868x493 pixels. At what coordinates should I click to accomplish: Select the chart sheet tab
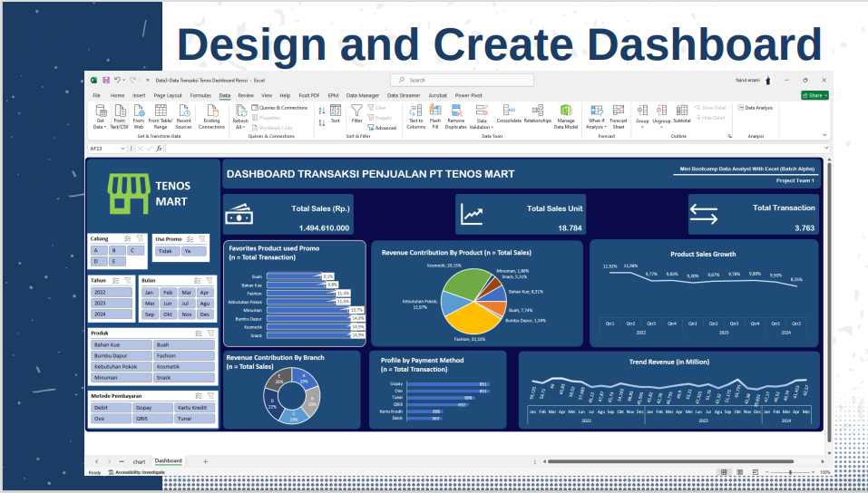[x=139, y=461]
